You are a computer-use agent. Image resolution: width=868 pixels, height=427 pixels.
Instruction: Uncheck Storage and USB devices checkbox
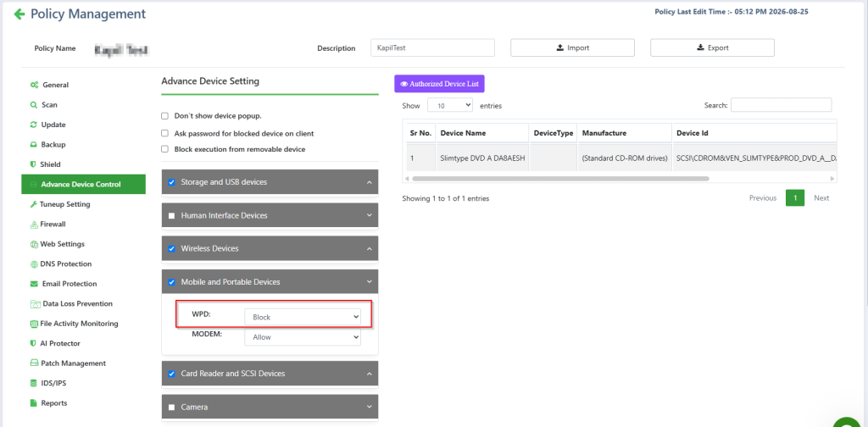(x=171, y=182)
